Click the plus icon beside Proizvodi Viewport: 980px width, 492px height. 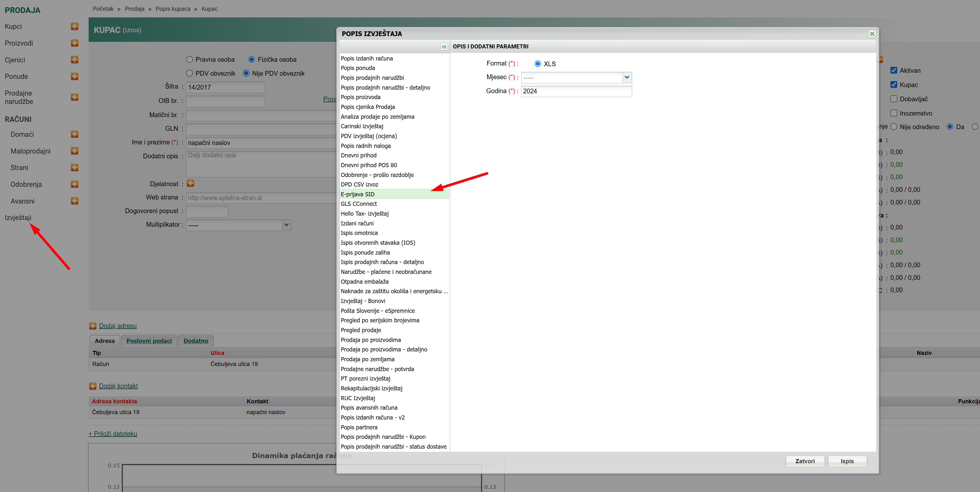75,43
